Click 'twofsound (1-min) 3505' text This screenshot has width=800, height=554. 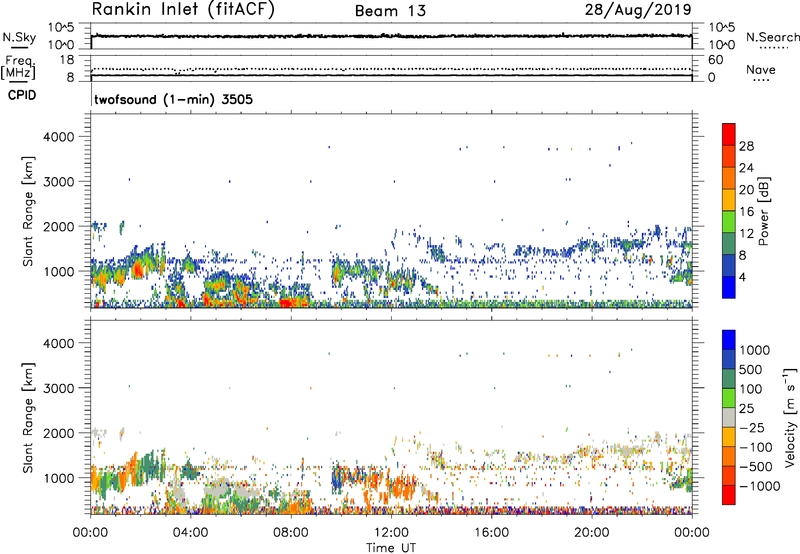pos(173,99)
